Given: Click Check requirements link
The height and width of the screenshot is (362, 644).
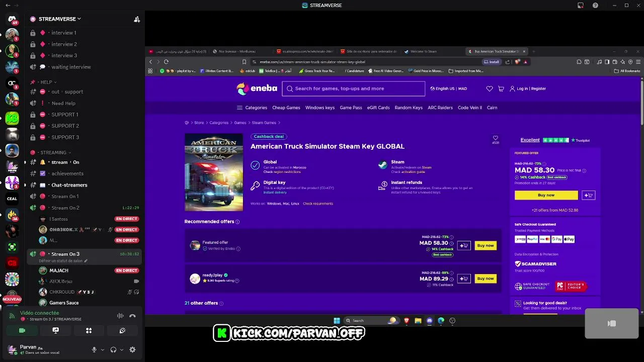Looking at the screenshot, I should 318,204.
